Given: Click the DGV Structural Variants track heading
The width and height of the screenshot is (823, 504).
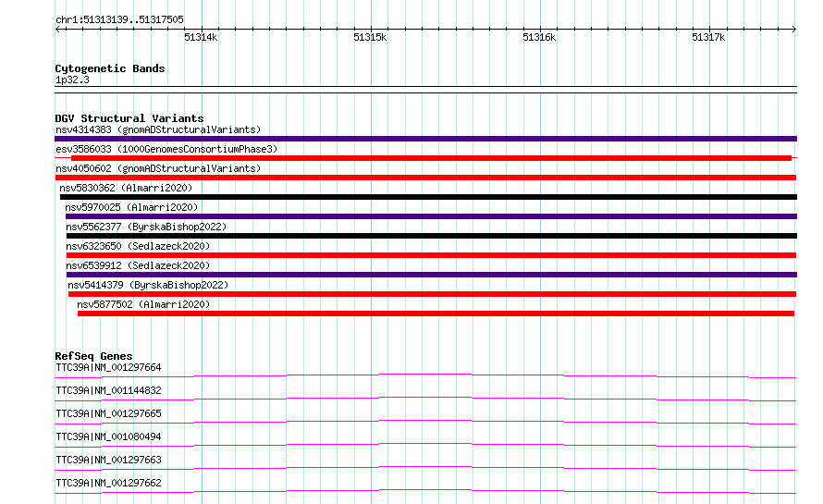Looking at the screenshot, I should pos(129,118).
